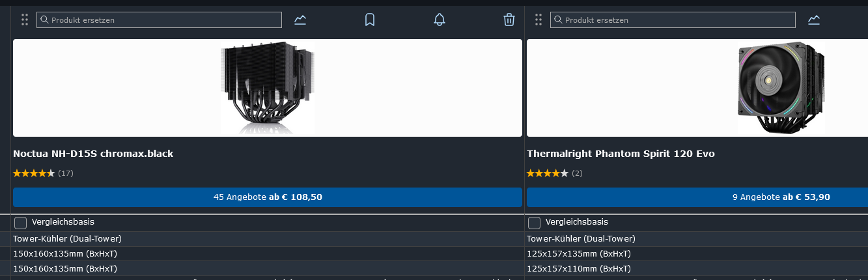Click search field in Thermalright column
The image size is (868, 280).
673,20
